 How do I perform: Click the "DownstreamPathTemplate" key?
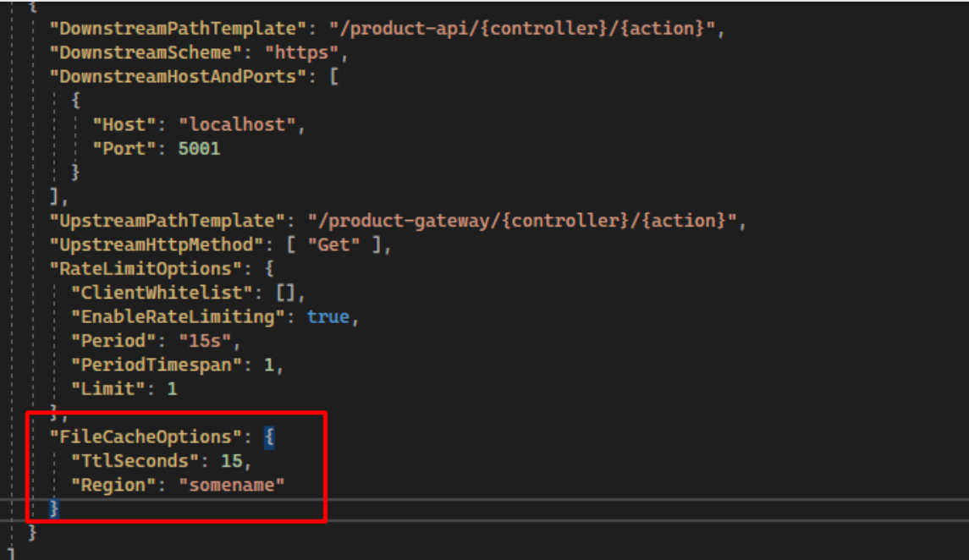coord(178,29)
